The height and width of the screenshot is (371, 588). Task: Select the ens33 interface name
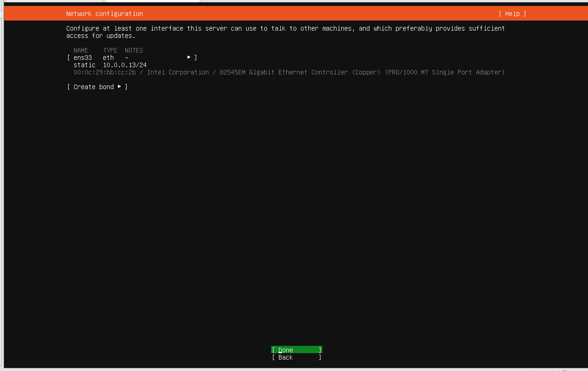(83, 58)
